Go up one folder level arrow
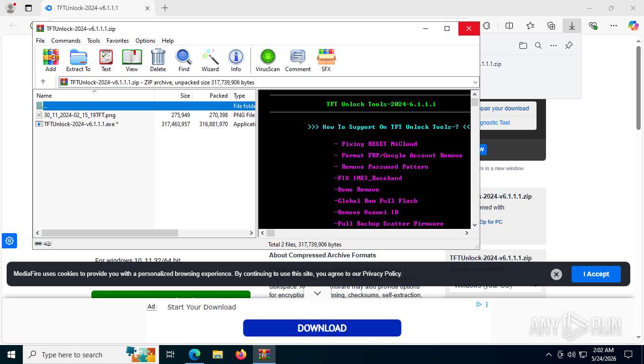The height and width of the screenshot is (364, 644). coord(43,82)
